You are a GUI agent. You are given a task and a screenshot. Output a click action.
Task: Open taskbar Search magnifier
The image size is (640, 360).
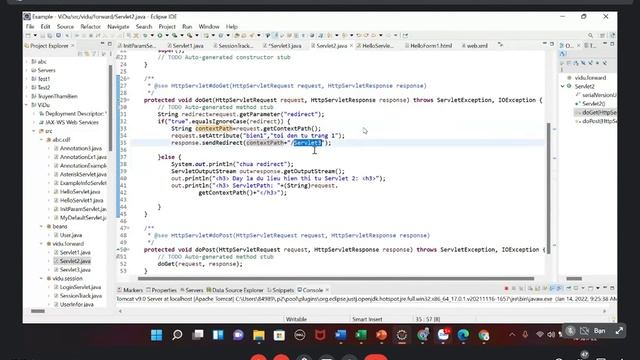click(177, 335)
